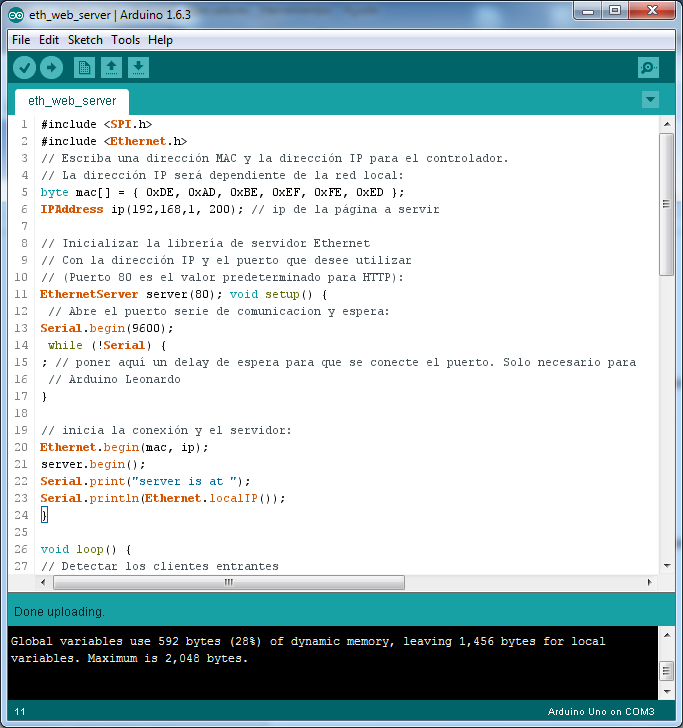
Task: Select the eth_web_server tab
Action: 72,101
